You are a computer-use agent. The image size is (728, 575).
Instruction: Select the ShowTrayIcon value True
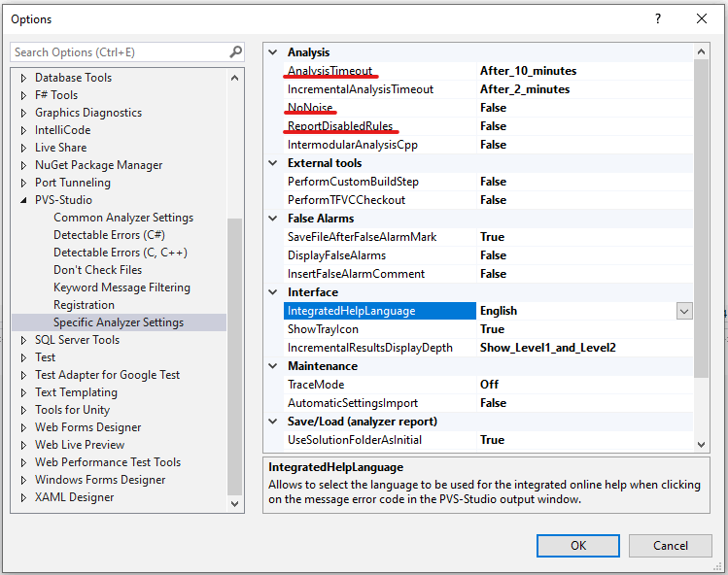tap(492, 329)
